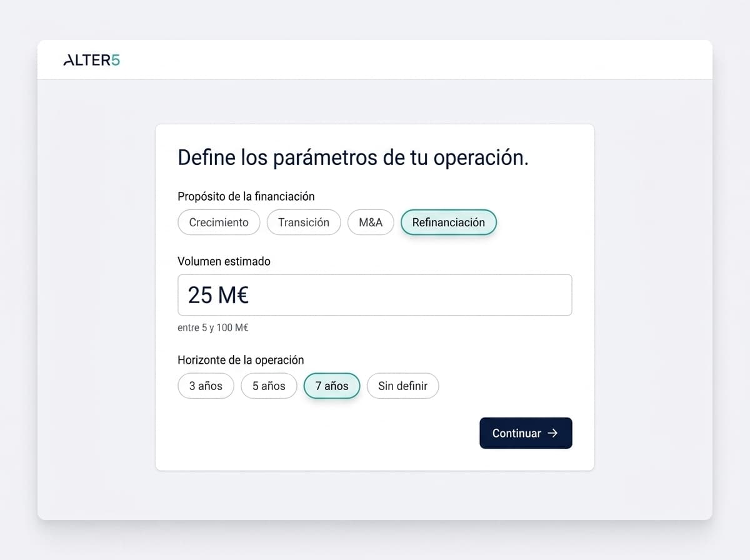Select the 5 años horizon
The width and height of the screenshot is (750, 560).
[269, 386]
